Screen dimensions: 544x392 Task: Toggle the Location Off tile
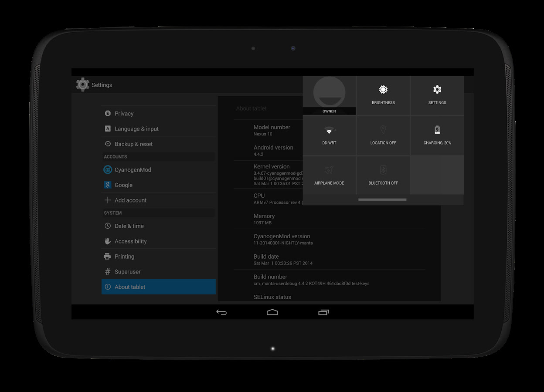point(383,135)
